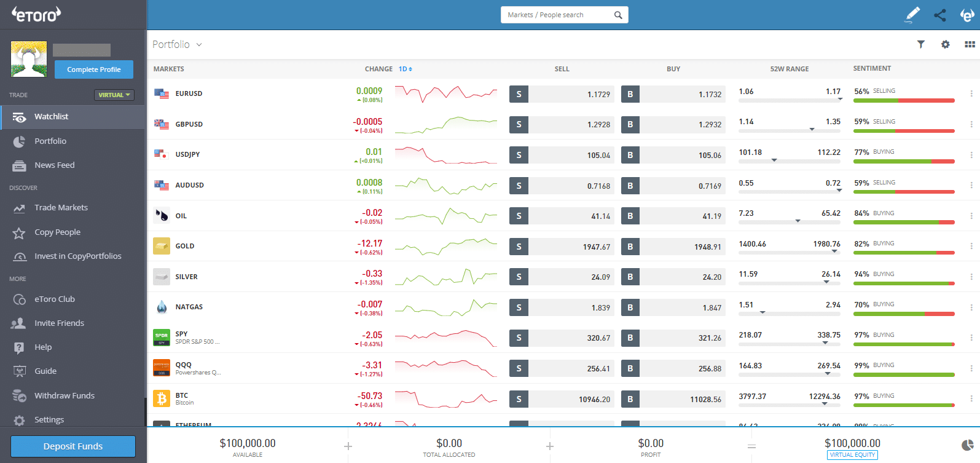
Task: Click the GOLD 52W range bar
Action: pos(790,253)
